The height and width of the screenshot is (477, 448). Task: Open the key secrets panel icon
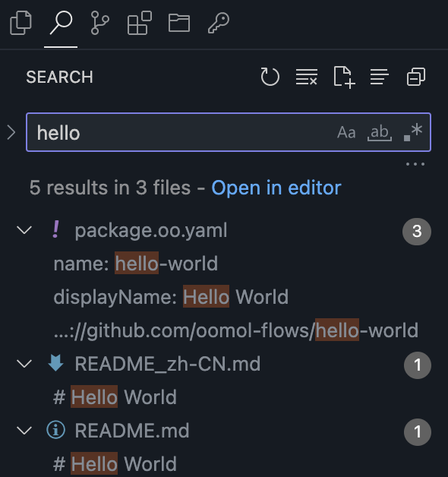[219, 23]
